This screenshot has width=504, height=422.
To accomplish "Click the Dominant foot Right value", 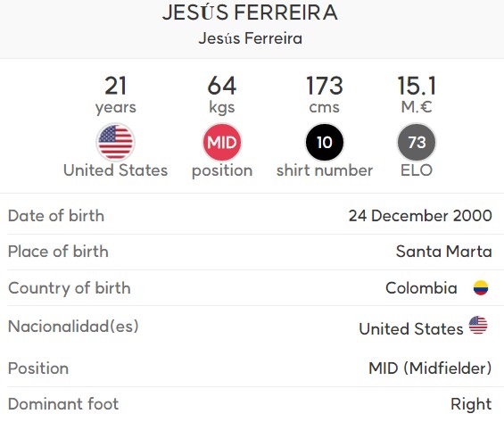I will point(471,404).
